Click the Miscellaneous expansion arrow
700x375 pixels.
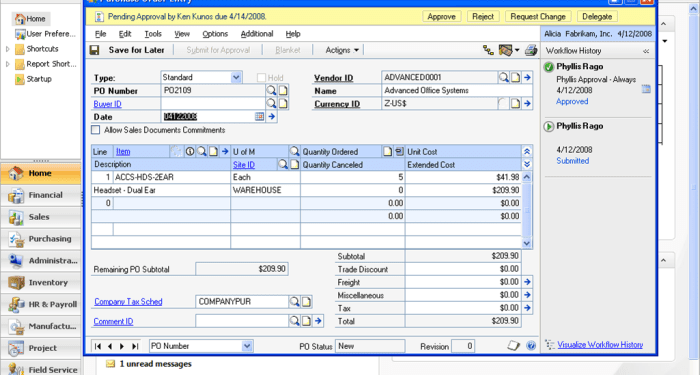click(527, 295)
